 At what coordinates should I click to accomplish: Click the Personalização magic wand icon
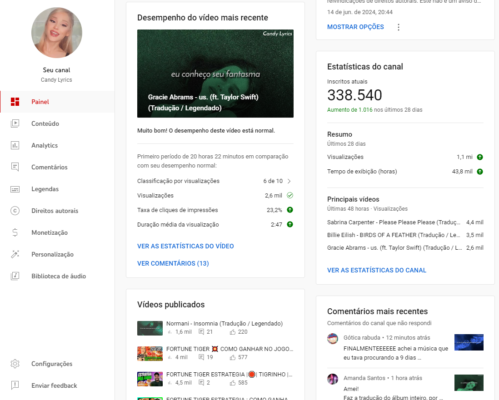coord(15,254)
